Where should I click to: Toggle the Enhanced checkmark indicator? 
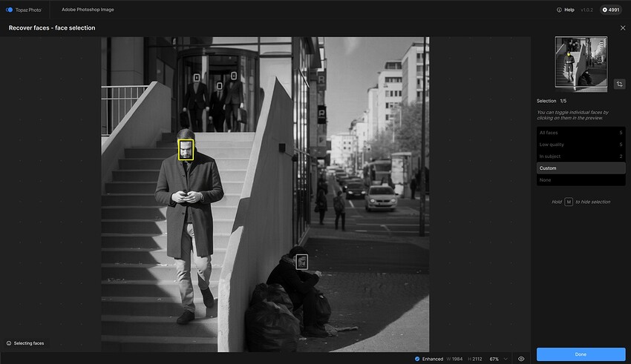tap(417, 359)
